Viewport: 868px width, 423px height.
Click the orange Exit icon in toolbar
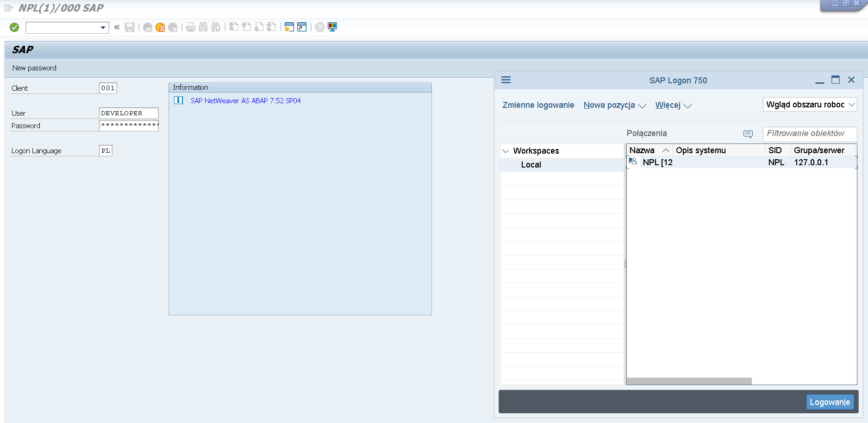[160, 27]
